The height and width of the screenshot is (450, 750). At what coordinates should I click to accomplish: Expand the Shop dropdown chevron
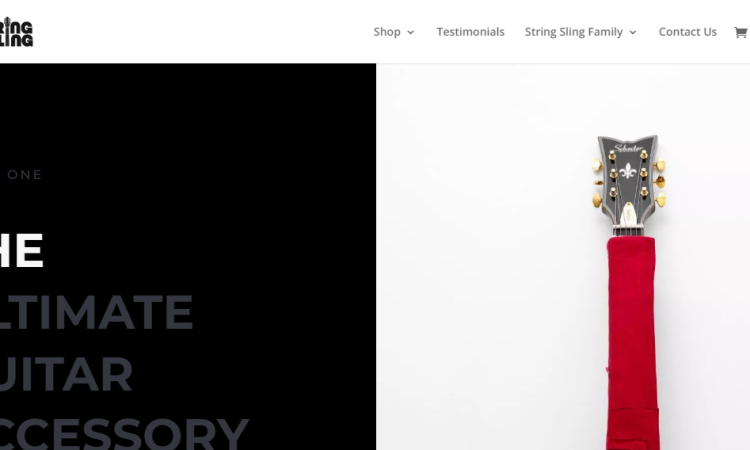click(410, 33)
